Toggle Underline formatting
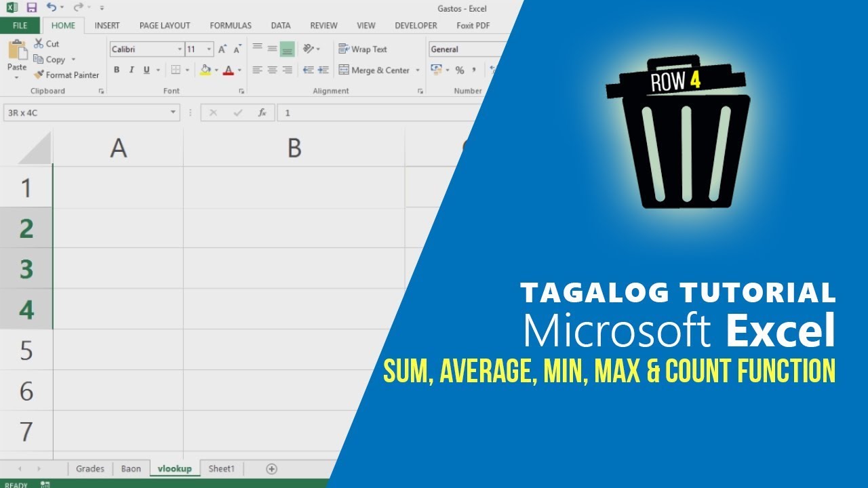Screen dimensions: 868x488 tap(147, 70)
